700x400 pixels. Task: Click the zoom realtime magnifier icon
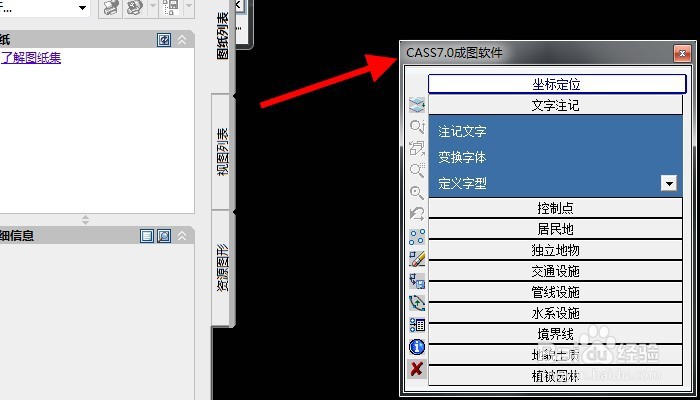tap(417, 127)
